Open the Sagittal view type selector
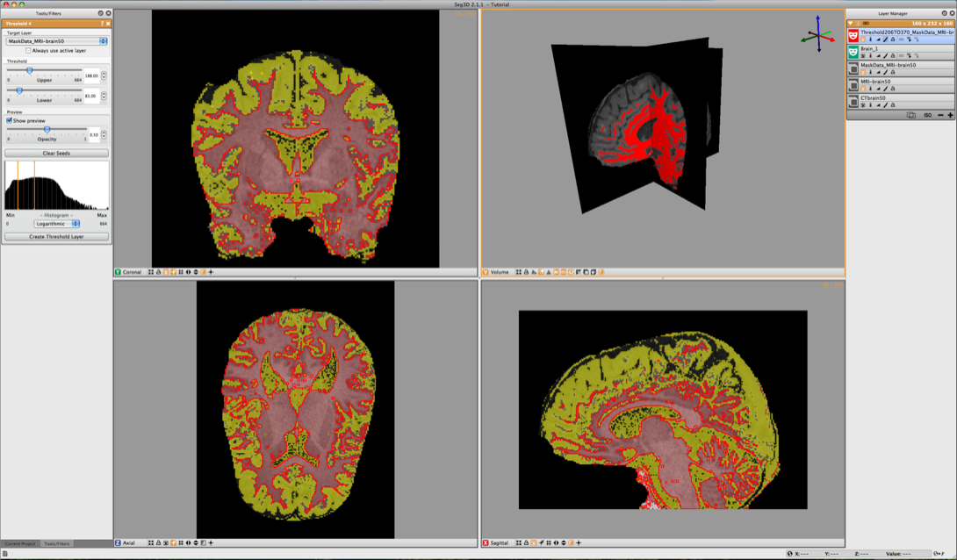The width and height of the screenshot is (957, 560). [495, 543]
